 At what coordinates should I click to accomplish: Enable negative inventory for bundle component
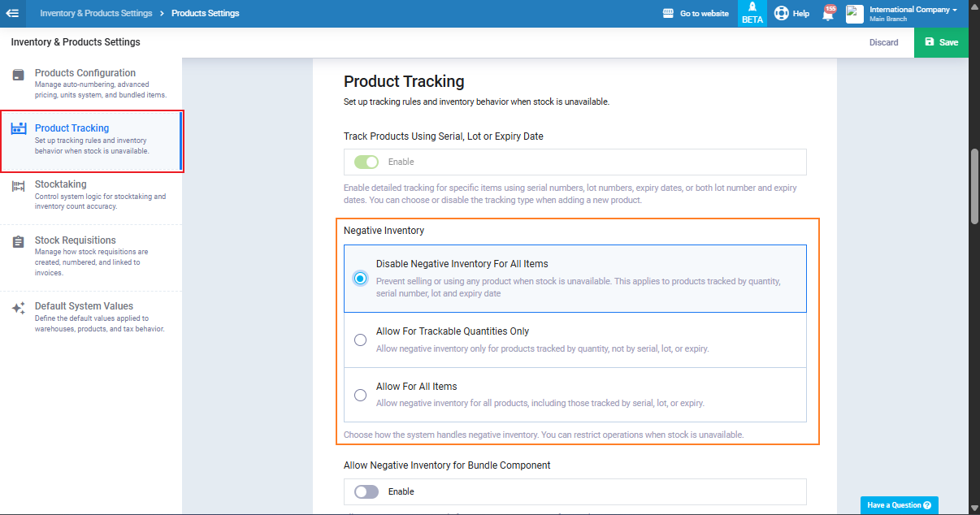[x=366, y=491]
